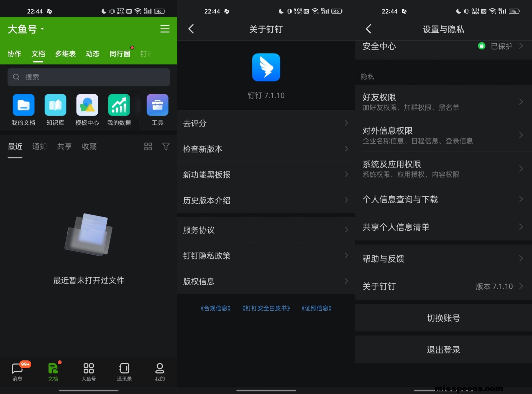Image resolution: width=532 pixels, height=394 pixels.
Task: Open 《钉钉安全白皮书》 link
Action: tap(266, 308)
